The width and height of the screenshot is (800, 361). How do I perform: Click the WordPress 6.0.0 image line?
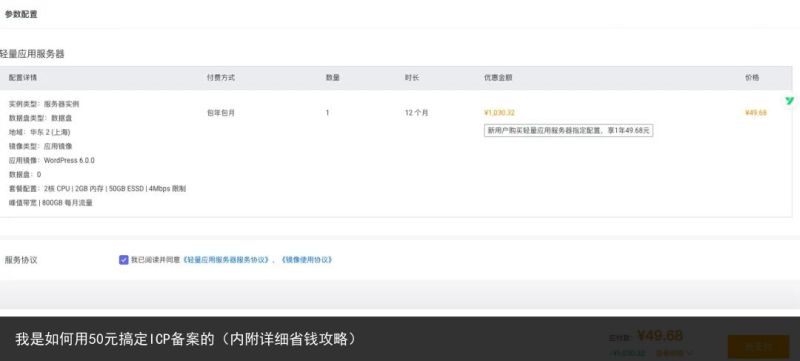(x=52, y=161)
